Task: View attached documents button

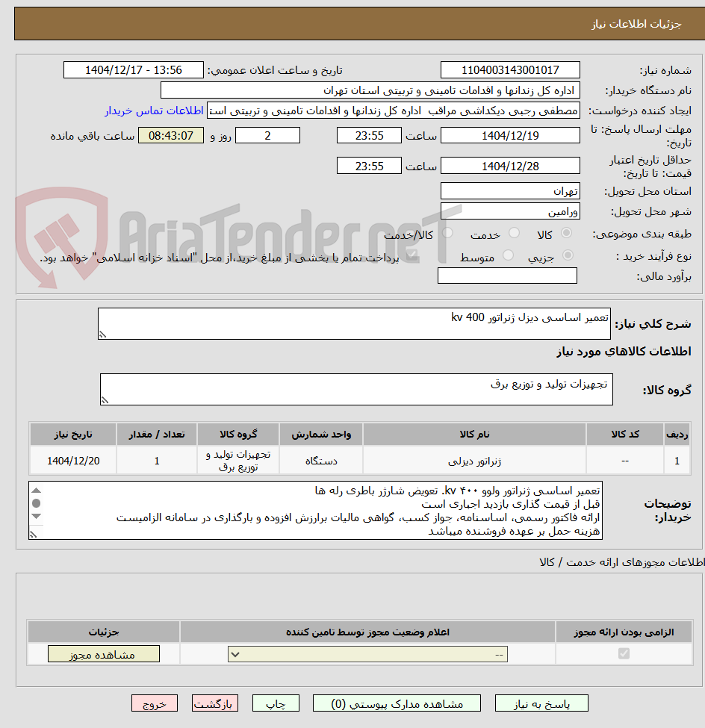Action: click(x=397, y=703)
